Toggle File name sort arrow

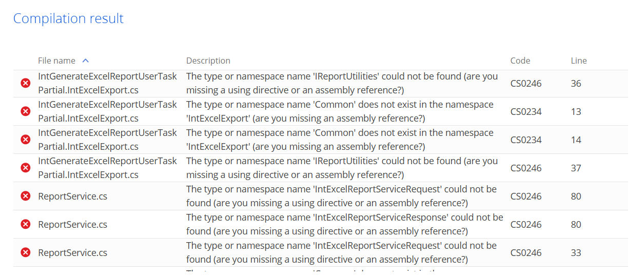coord(85,61)
